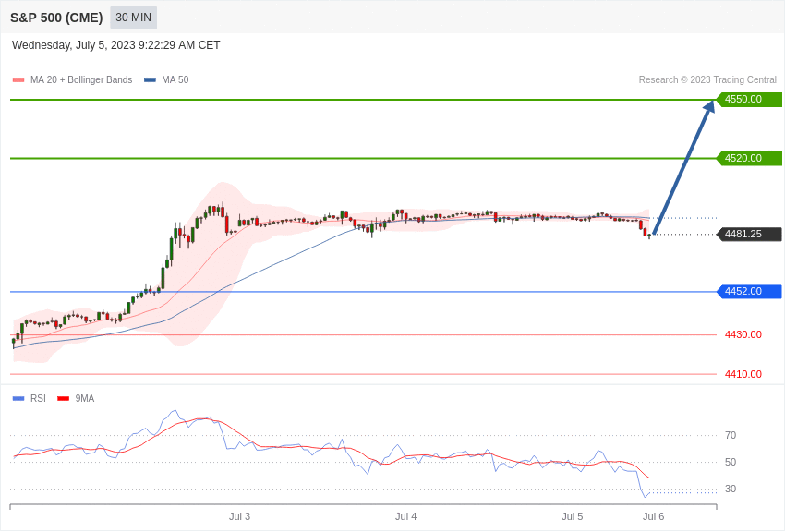
Task: Click the 30 MIN timeframe badge
Action: 133,18
